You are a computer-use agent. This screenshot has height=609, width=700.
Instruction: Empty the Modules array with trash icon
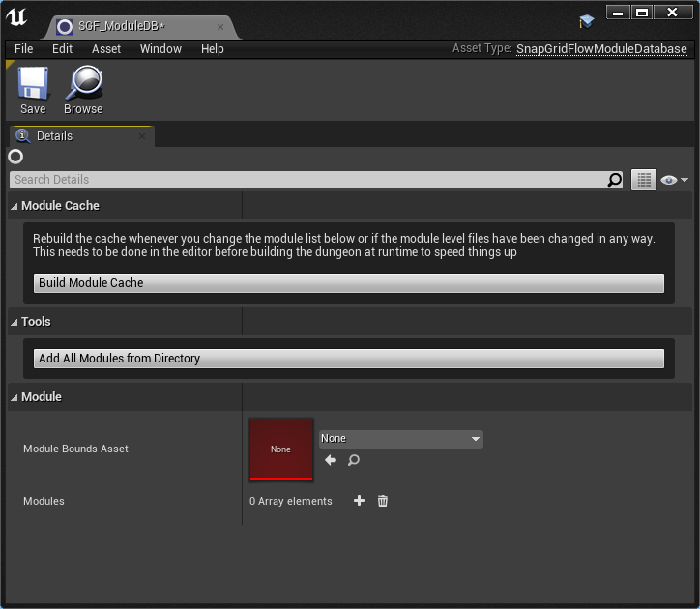tap(383, 501)
